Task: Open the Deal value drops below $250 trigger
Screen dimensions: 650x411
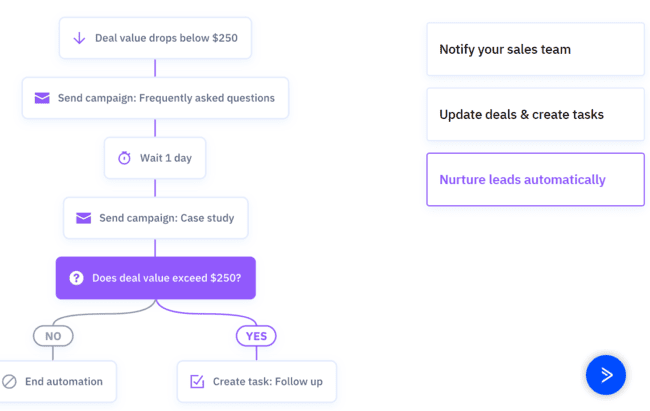Action: point(166,38)
